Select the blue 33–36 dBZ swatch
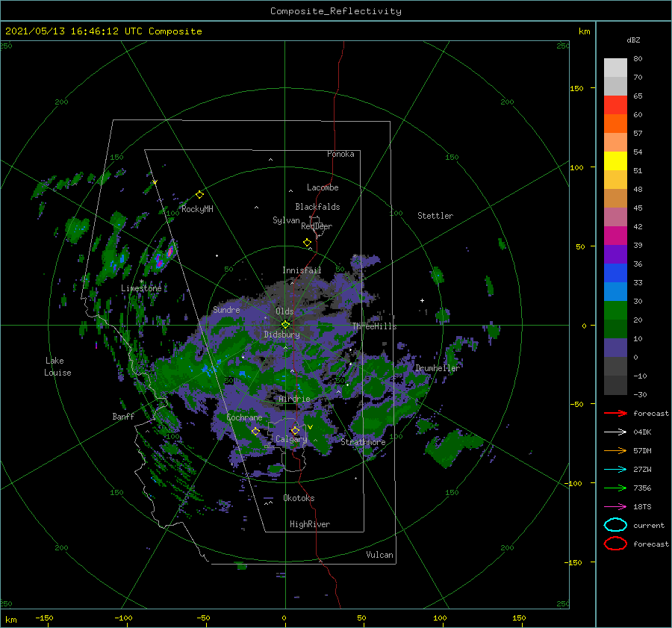Image resolution: width=672 pixels, height=628 pixels. coord(615,273)
